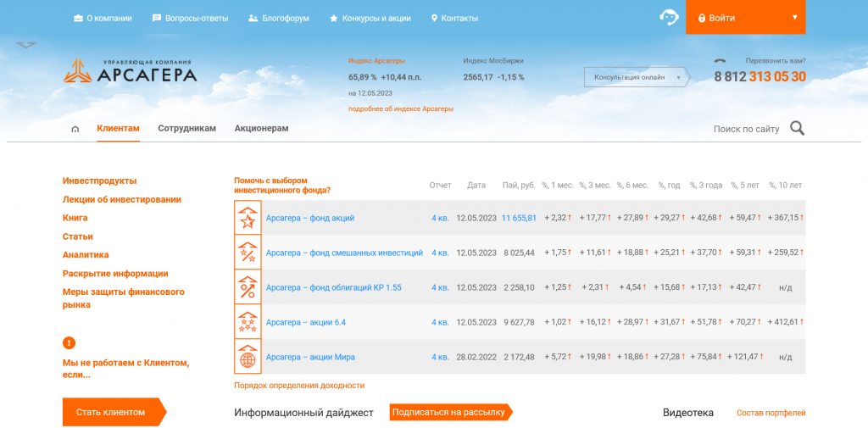Open the Арсагера – фонд смешанных инвестиций link
This screenshot has height=428, width=868.
point(344,253)
